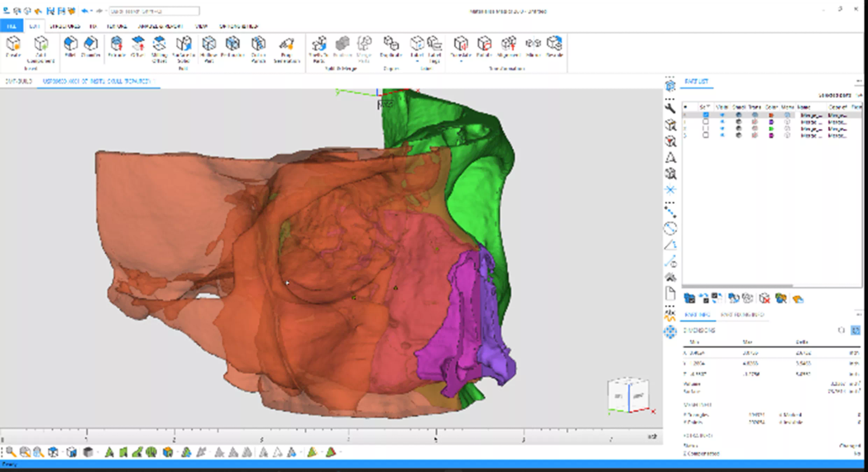Select the Part List tab header
This screenshot has height=472, width=868.
pyautogui.click(x=697, y=81)
